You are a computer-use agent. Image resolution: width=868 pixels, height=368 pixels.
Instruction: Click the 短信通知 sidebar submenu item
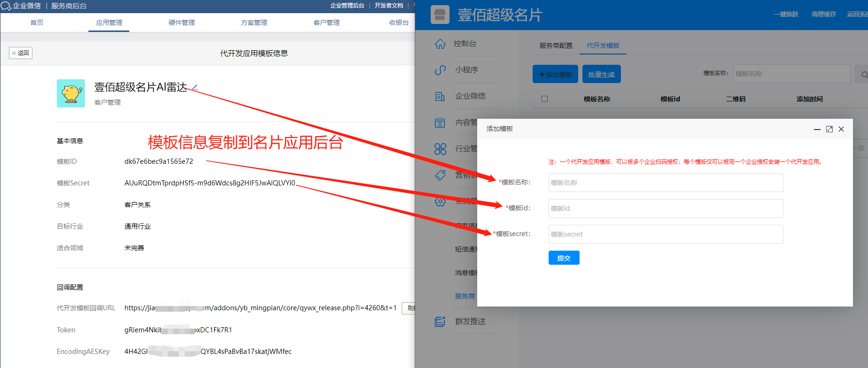tap(466, 249)
